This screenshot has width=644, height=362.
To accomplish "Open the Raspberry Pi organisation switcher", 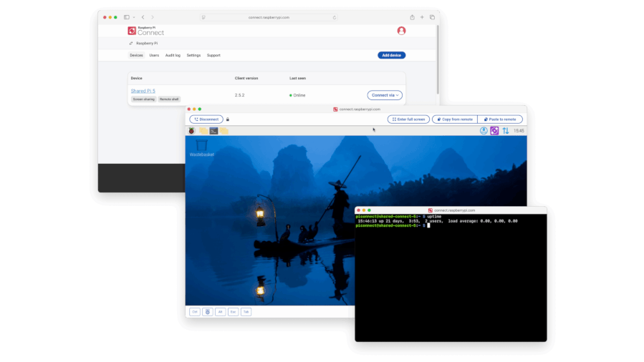I will tap(143, 43).
